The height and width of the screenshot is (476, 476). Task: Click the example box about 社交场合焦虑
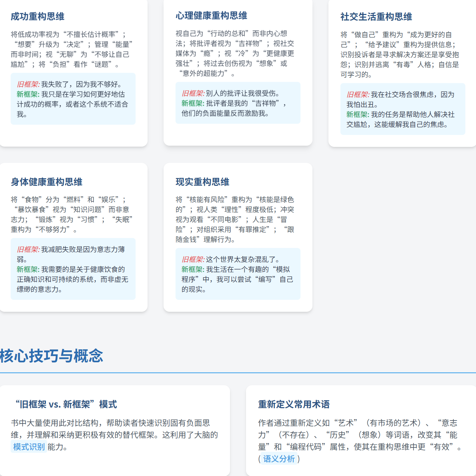click(403, 109)
